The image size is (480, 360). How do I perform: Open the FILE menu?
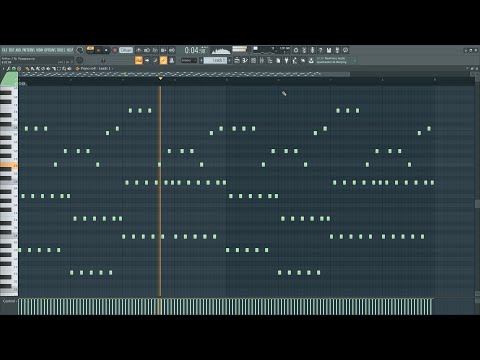[4, 50]
